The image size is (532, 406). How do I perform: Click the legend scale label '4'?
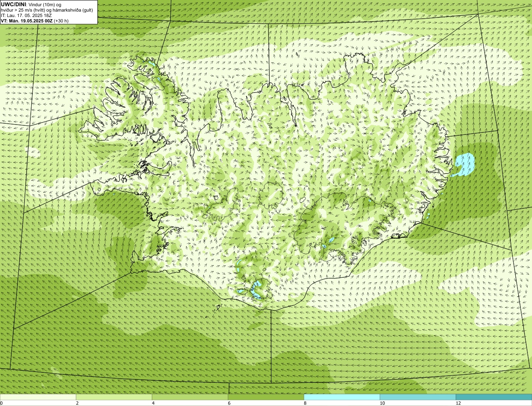[x=153, y=403]
